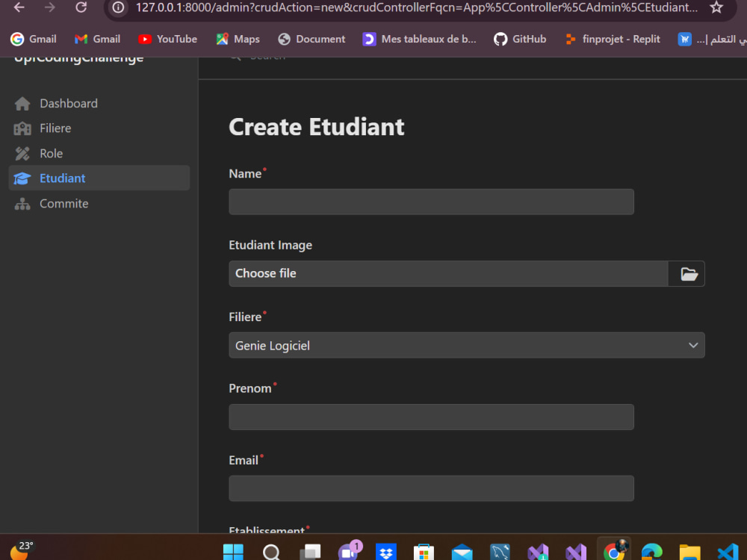Bookmark this page with star icon

tap(716, 7)
